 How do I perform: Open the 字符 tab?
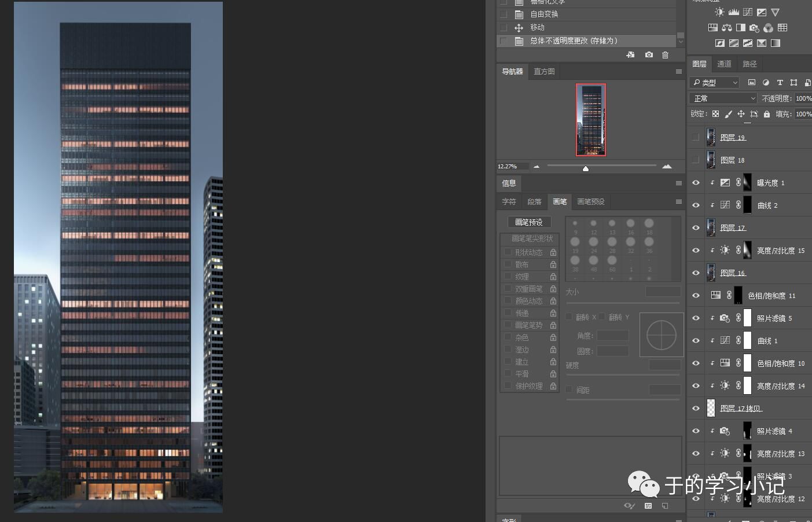[x=509, y=201]
